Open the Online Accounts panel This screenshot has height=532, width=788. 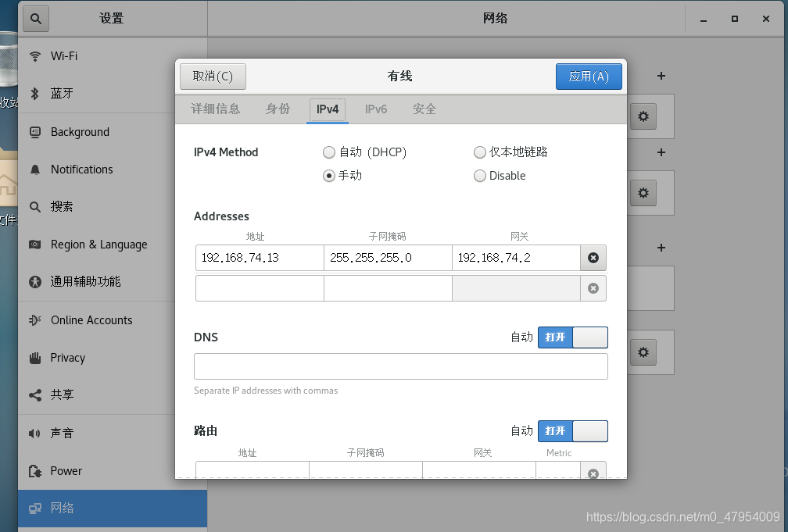tap(113, 320)
